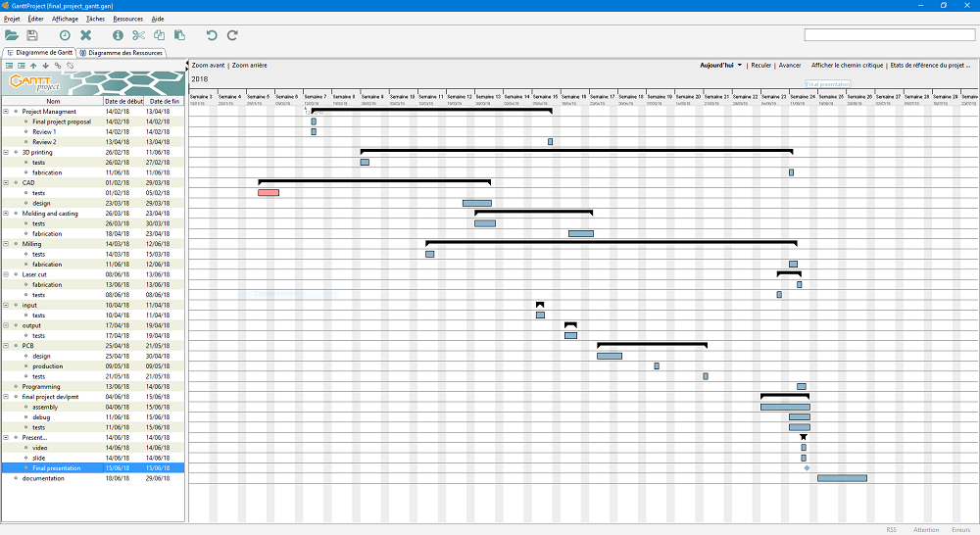
Task: Collapse the 3D printing task group
Action: (6, 152)
